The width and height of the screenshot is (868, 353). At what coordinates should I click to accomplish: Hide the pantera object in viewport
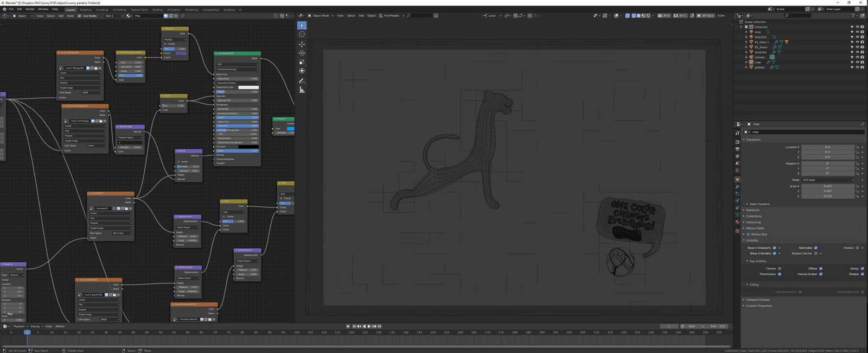pos(858,67)
